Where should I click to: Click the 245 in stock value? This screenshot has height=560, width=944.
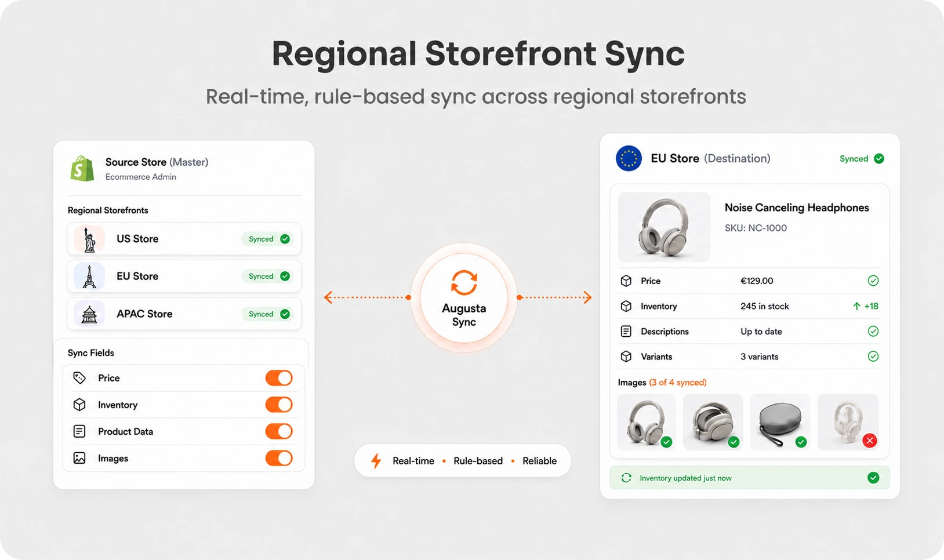click(765, 306)
